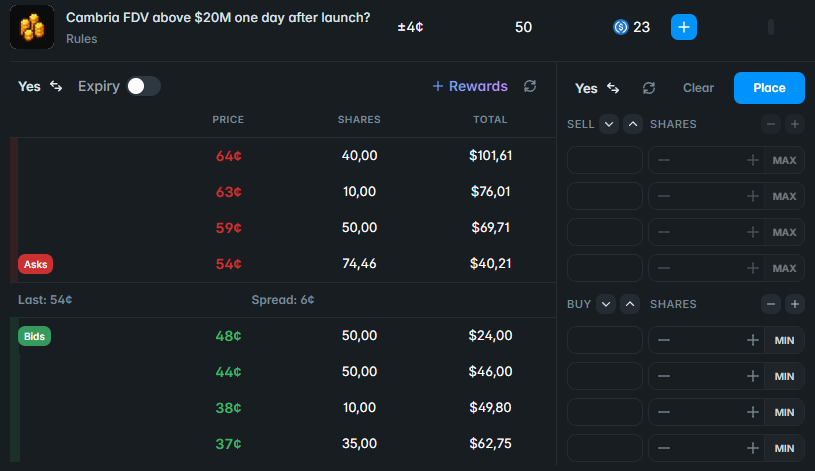Image resolution: width=815 pixels, height=471 pixels.
Task: Focus the first BUY price input field
Action: coord(604,340)
